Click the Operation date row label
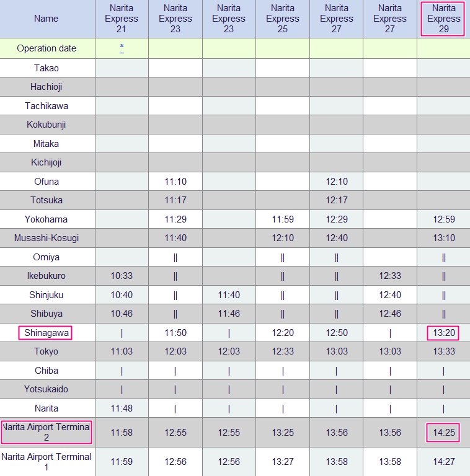The width and height of the screenshot is (470, 476). 47,48
